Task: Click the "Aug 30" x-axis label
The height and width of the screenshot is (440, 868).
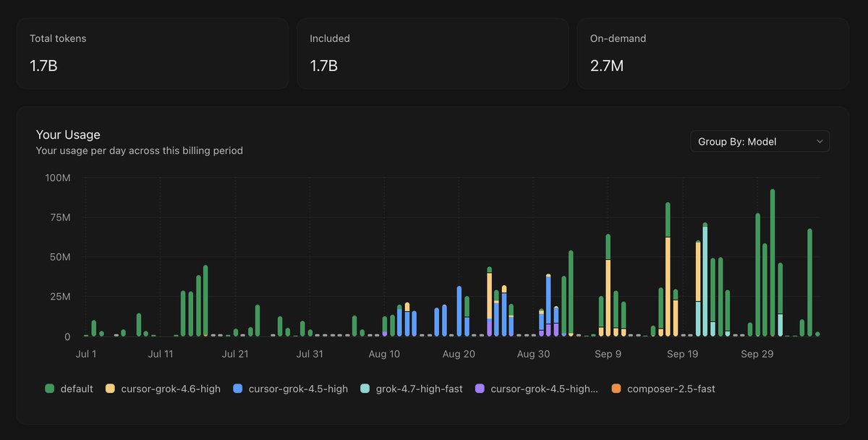Action: (x=534, y=354)
